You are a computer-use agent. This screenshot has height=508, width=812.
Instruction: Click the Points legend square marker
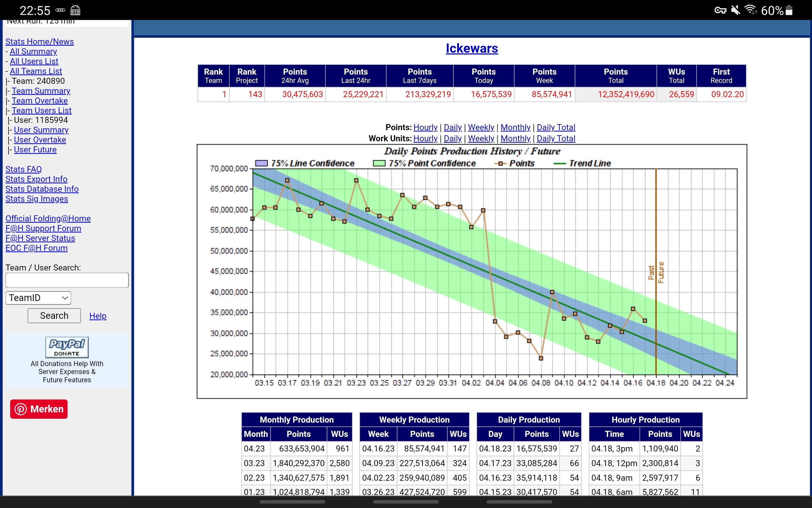(x=500, y=164)
